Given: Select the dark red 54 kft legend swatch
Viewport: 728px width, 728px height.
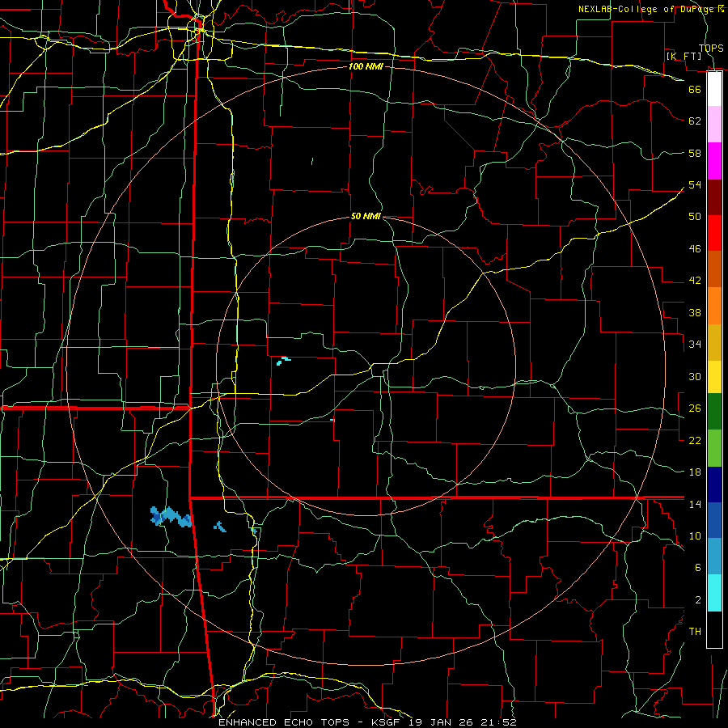Looking at the screenshot, I should click(x=714, y=197).
